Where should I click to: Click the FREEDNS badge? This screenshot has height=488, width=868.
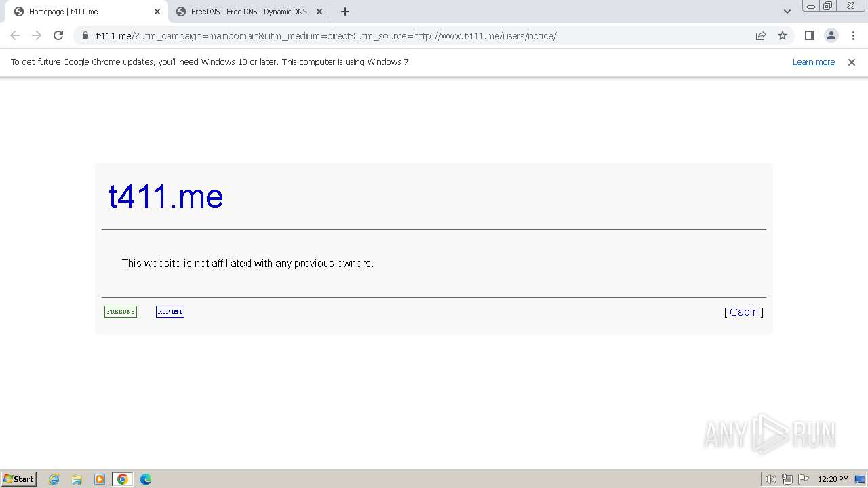[121, 312]
